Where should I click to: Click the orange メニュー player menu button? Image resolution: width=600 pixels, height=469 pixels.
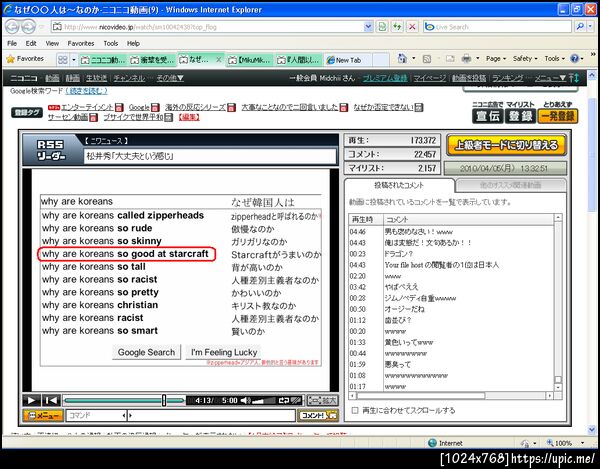point(43,415)
